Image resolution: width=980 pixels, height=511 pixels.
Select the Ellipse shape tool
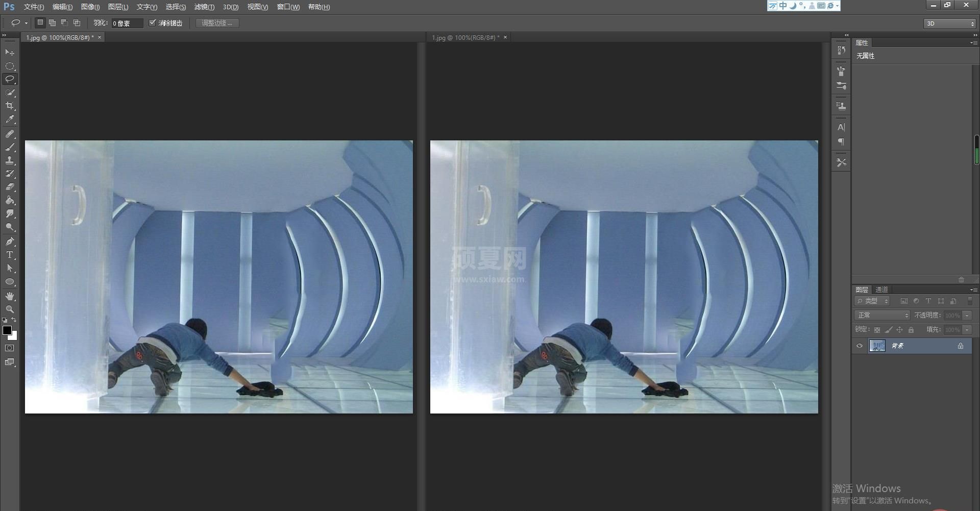pos(10,281)
